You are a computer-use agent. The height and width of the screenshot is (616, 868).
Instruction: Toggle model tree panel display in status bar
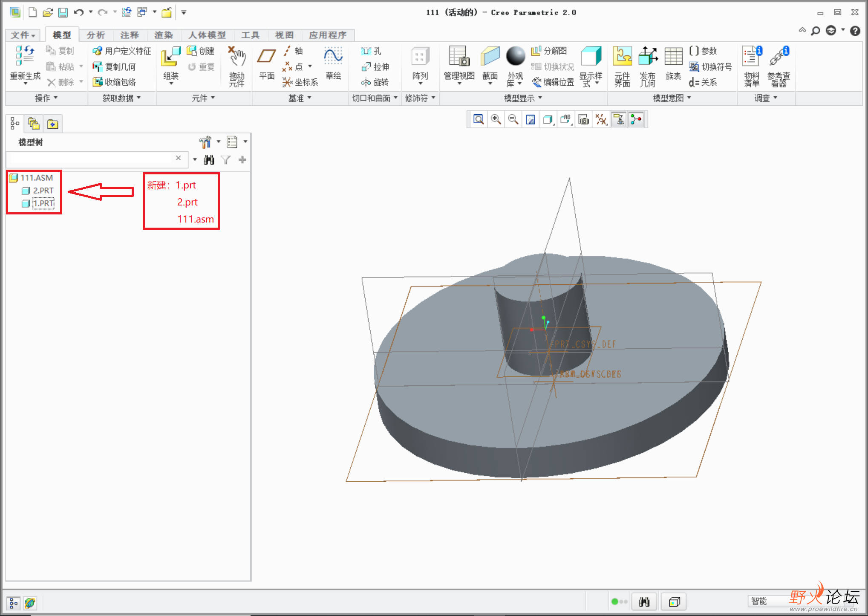pyautogui.click(x=13, y=603)
